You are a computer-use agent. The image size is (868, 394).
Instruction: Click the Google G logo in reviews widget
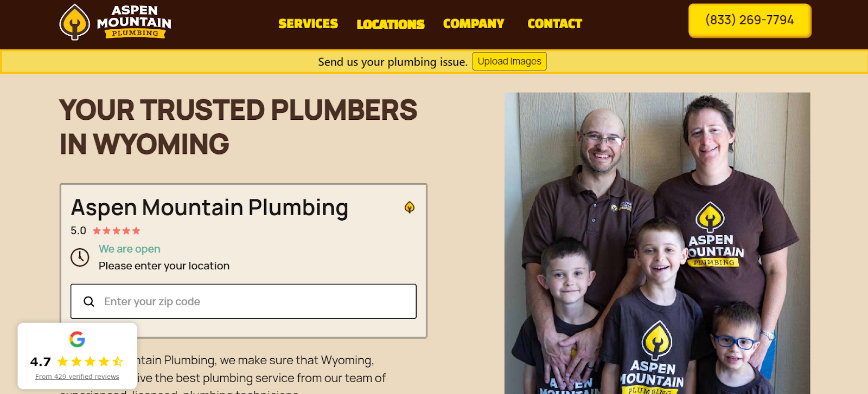tap(77, 339)
